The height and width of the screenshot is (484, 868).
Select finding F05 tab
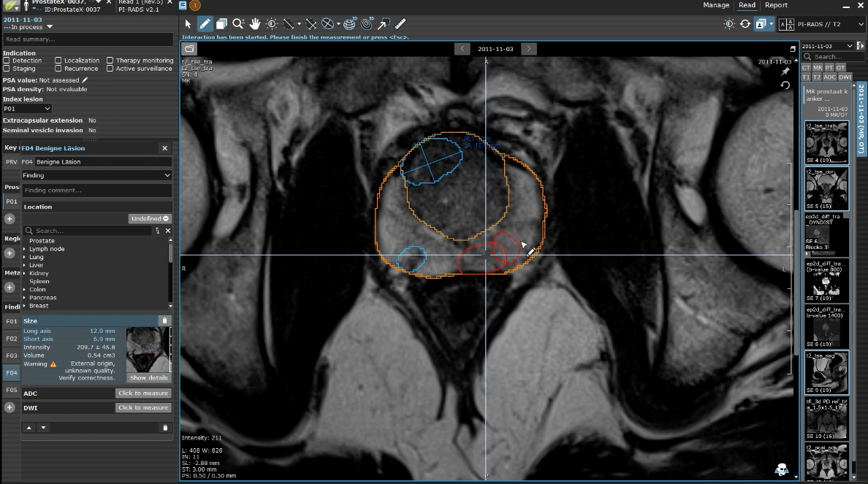click(12, 390)
